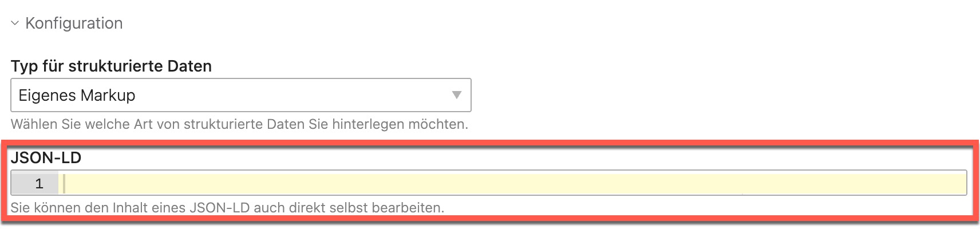Open the Typ für strukturierte Daten dropdown
This screenshot has width=980, height=229.
click(241, 95)
